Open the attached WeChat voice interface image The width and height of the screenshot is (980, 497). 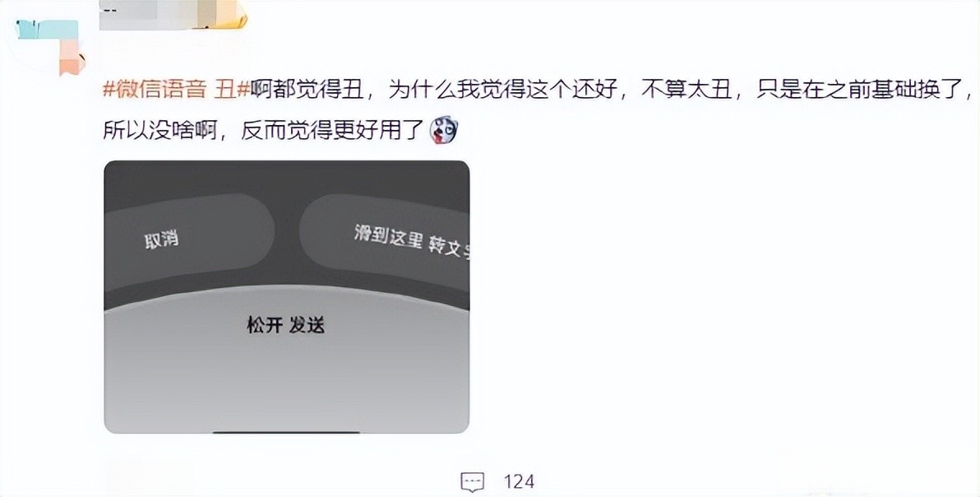click(286, 297)
